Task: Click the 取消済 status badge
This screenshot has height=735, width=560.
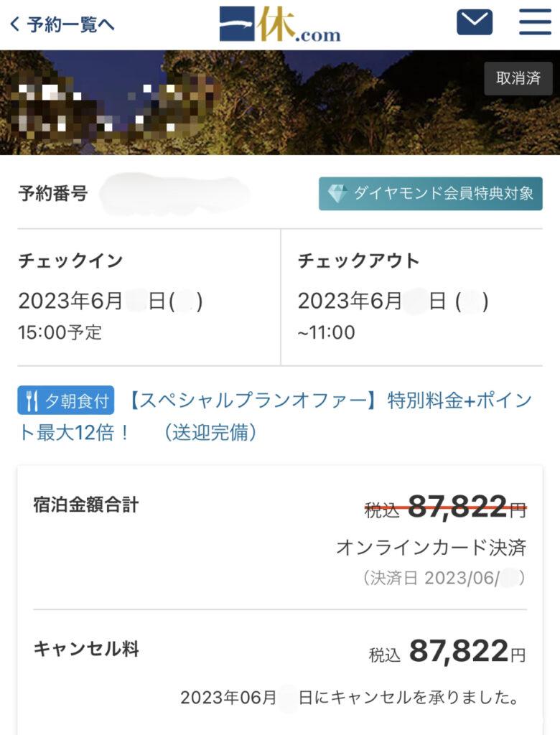Action: [x=518, y=78]
